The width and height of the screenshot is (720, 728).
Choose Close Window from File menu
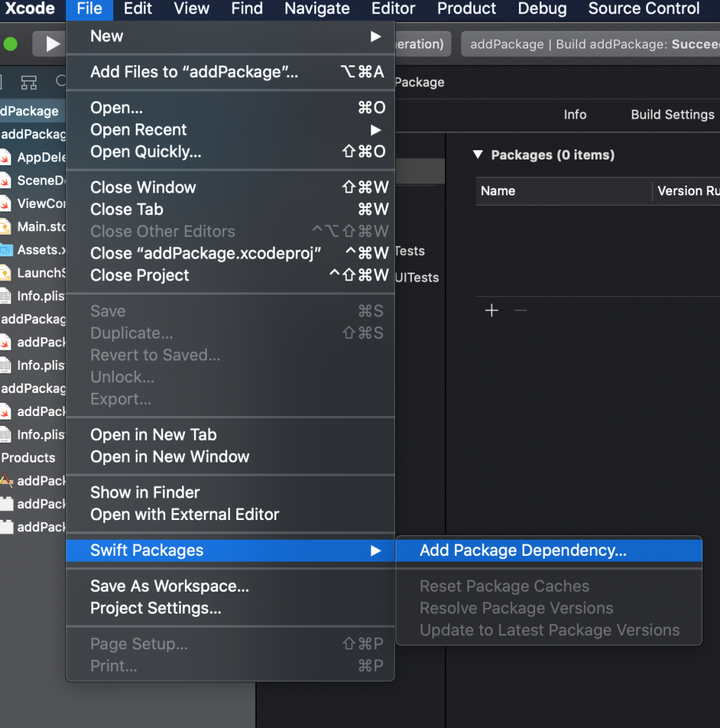(x=231, y=187)
